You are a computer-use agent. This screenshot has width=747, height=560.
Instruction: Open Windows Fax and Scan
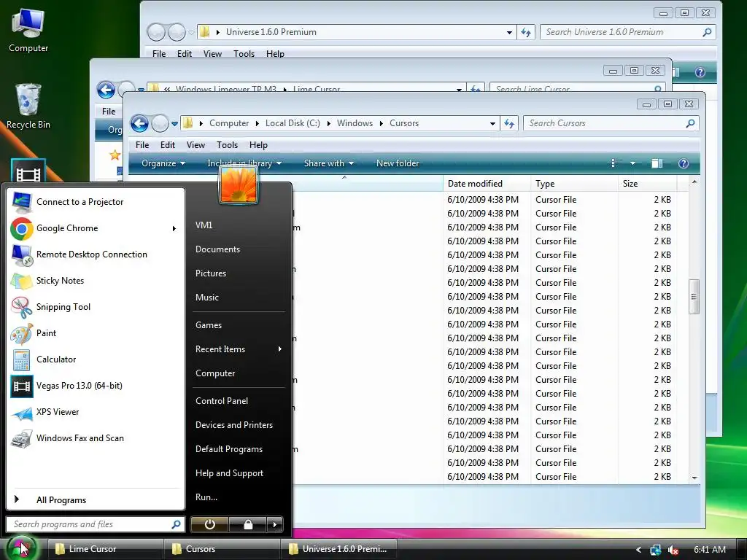pos(96,438)
